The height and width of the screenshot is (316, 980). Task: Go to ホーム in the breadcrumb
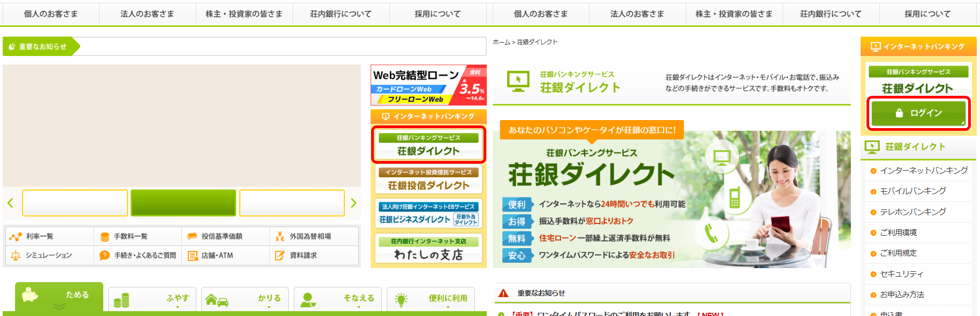click(x=501, y=42)
